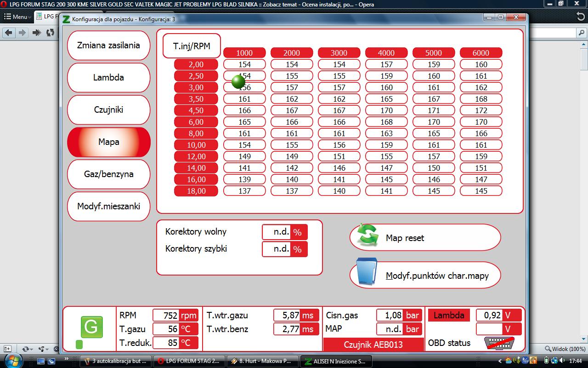Click cell 163 in the 8,00 row
Viewport: 588px width, 368px height.
tap(386, 133)
